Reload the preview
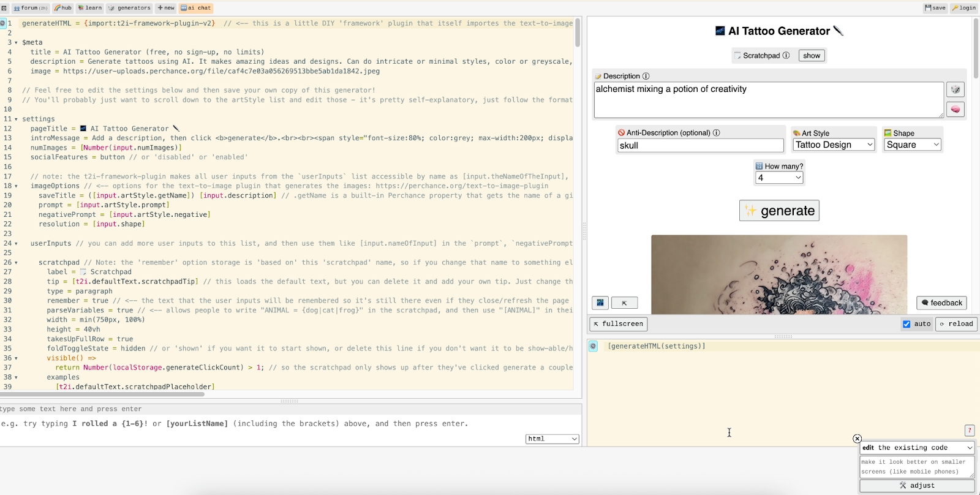Viewport: 980px width, 495px height. pyautogui.click(x=956, y=324)
